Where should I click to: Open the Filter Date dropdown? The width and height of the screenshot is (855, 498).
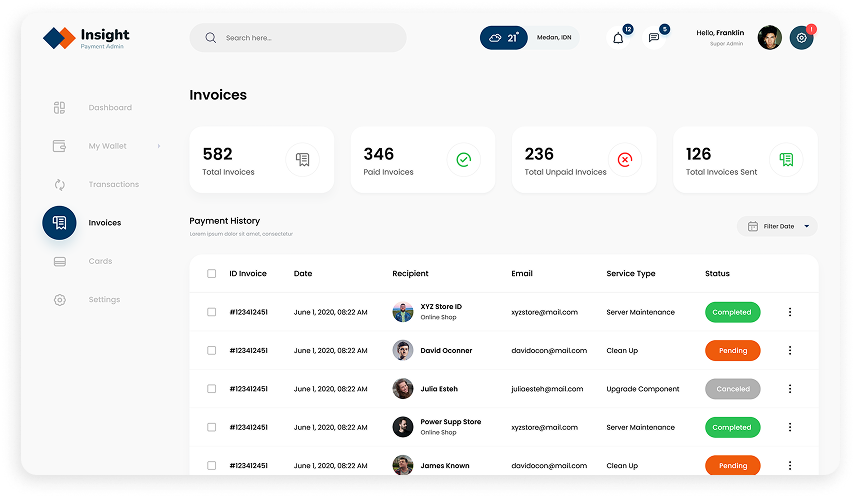pos(777,226)
